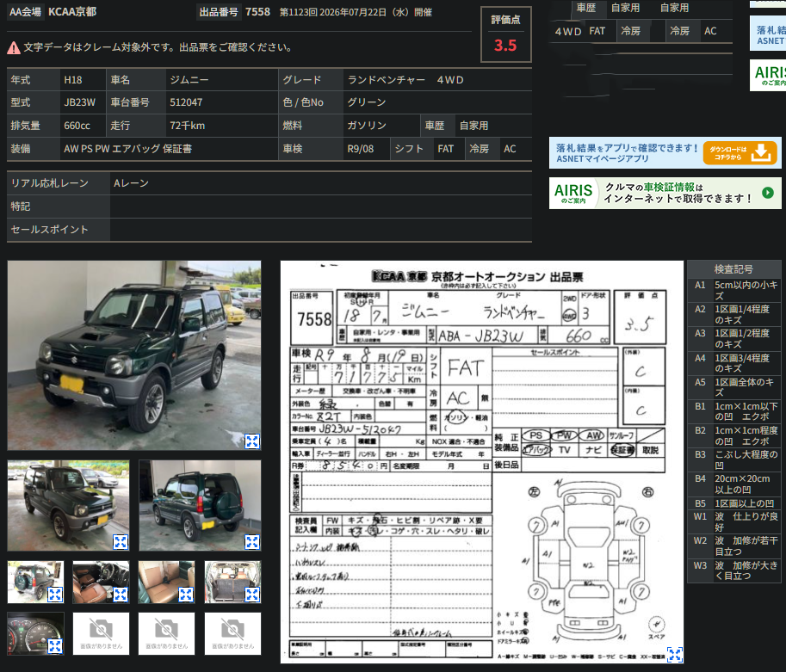Expand the brown seat interior thumbnail
This screenshot has height=672, width=786.
point(186,595)
